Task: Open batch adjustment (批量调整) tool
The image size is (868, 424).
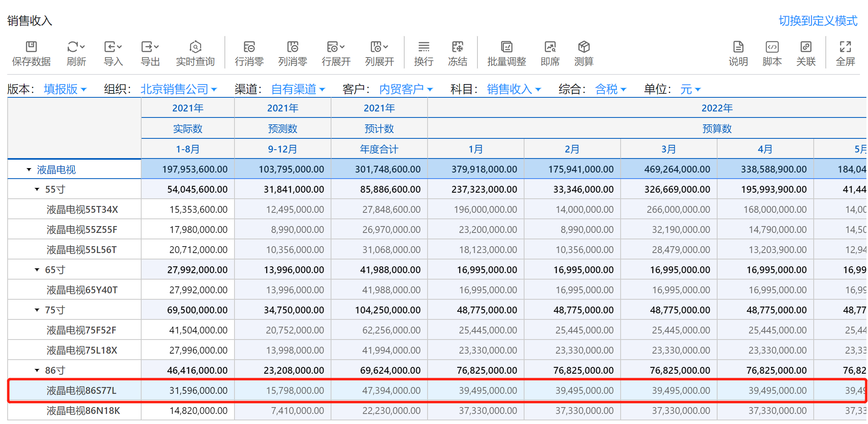Action: point(506,47)
